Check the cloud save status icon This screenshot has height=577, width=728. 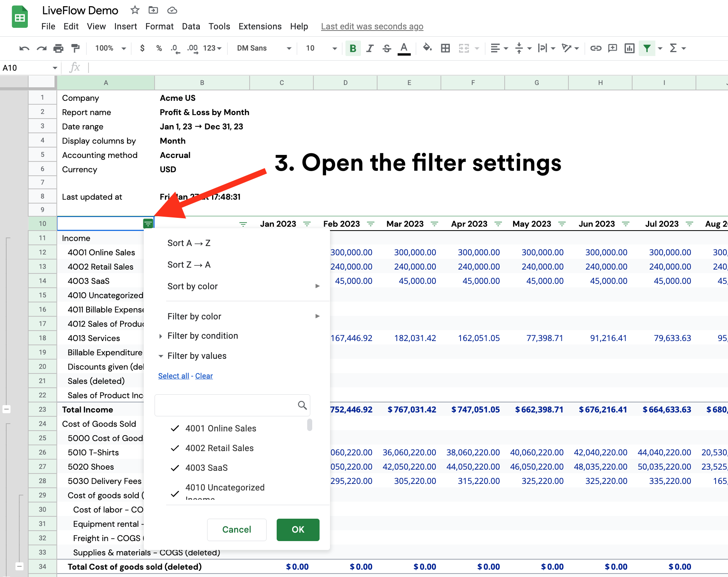pos(172,10)
